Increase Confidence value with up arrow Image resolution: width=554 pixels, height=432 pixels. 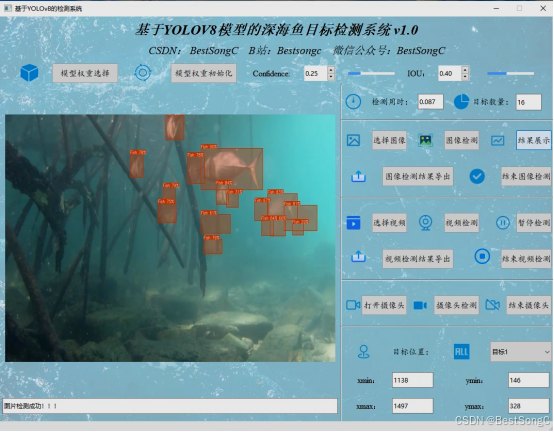(331, 69)
